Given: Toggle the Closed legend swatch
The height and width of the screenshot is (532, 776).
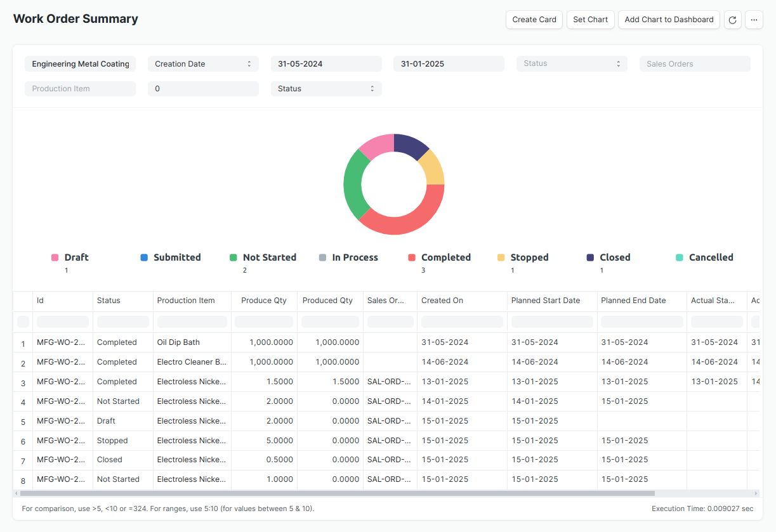Looking at the screenshot, I should [x=590, y=257].
